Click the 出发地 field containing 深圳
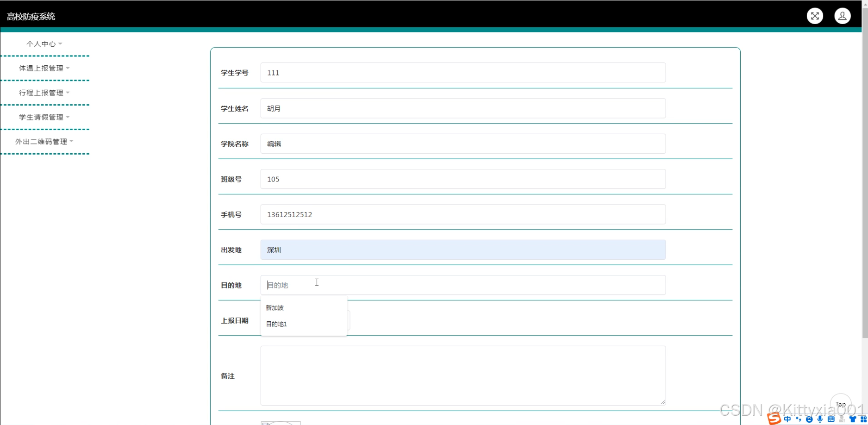 coord(463,250)
